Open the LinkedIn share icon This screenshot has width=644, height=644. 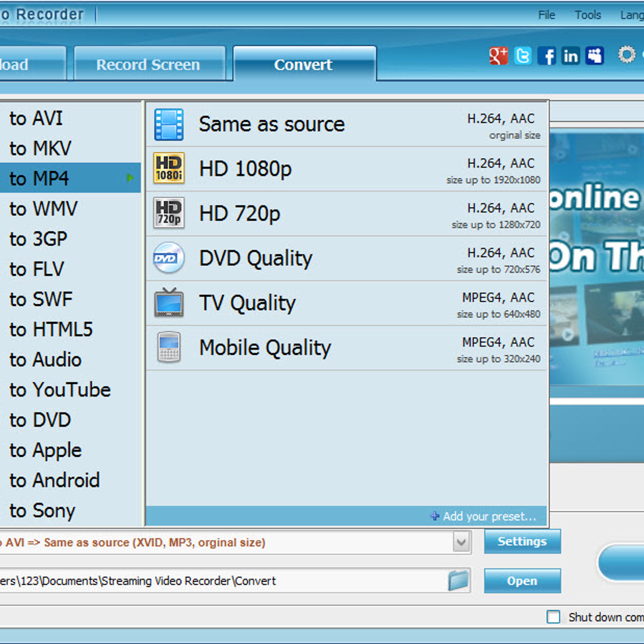(x=570, y=56)
